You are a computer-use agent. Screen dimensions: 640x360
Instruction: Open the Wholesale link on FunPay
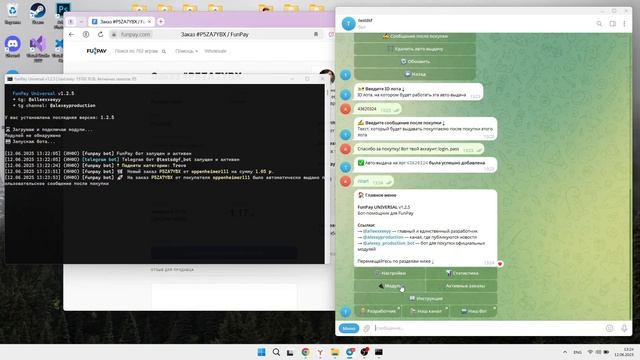click(216, 51)
